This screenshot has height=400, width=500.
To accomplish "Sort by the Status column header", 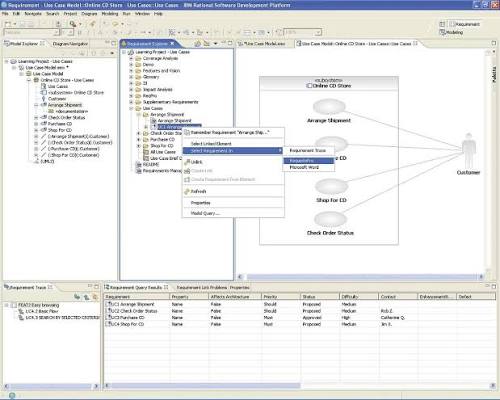I will (320, 297).
